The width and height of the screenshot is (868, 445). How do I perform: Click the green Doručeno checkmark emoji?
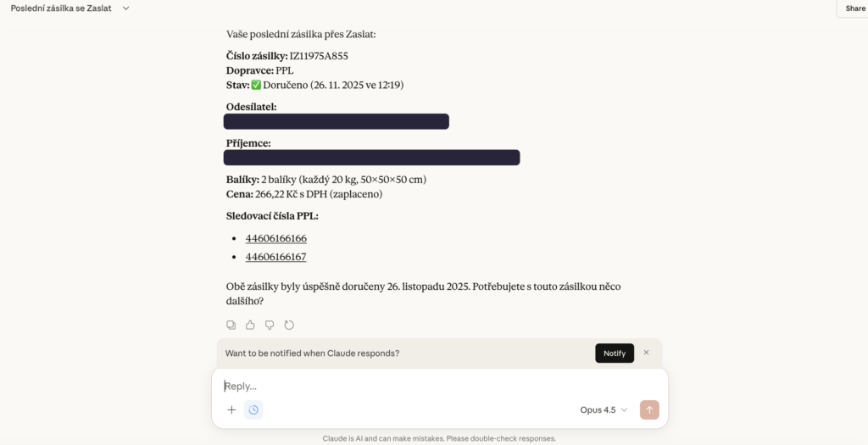pos(256,85)
